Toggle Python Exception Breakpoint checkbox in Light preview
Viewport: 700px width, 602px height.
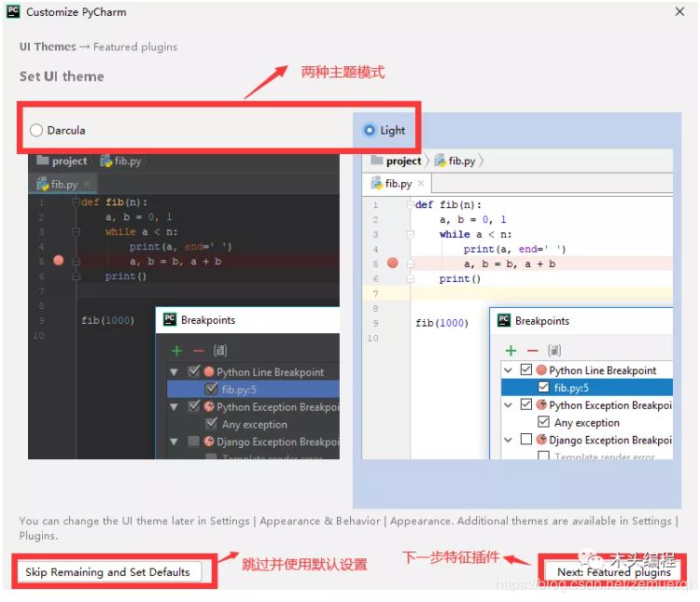pyautogui.click(x=525, y=404)
